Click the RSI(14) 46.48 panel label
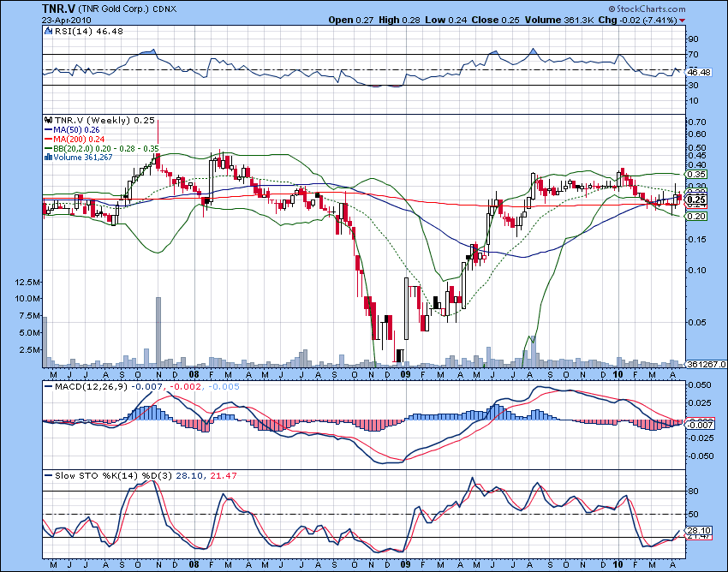 point(89,31)
